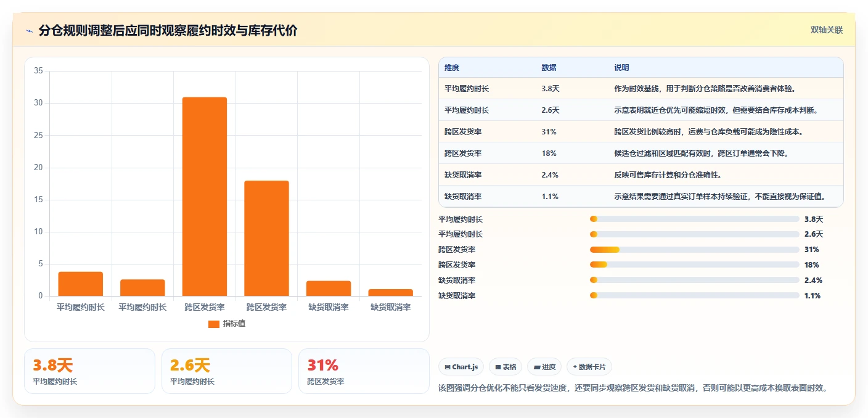Open the 31% 跨区发货率 summary card

pyautogui.click(x=364, y=371)
